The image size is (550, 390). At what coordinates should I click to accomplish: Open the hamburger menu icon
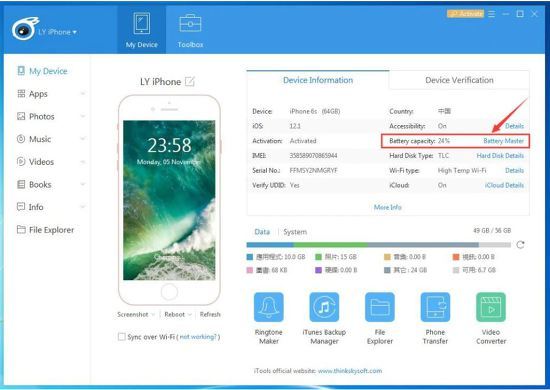point(491,14)
